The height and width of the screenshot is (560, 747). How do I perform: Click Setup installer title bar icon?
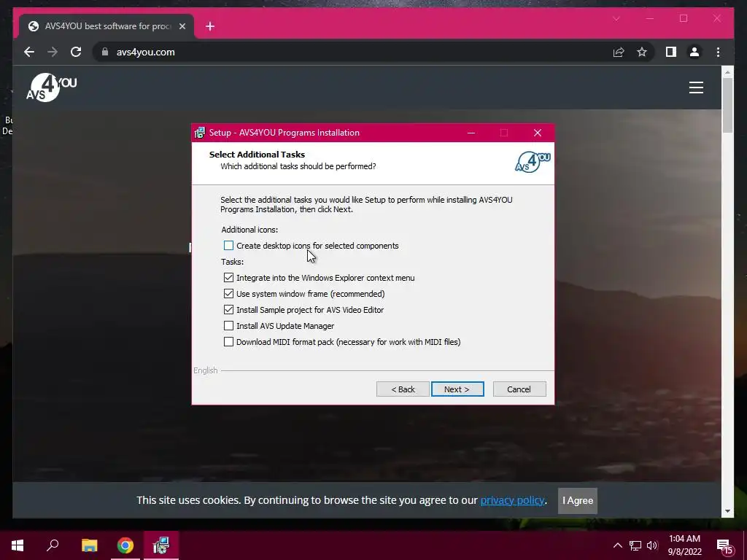point(200,133)
